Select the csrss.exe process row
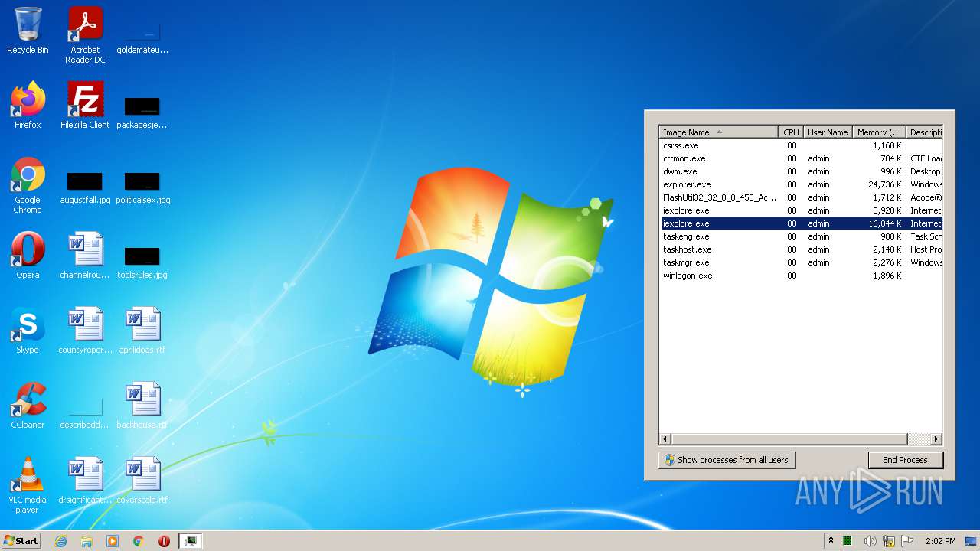 pyautogui.click(x=802, y=145)
